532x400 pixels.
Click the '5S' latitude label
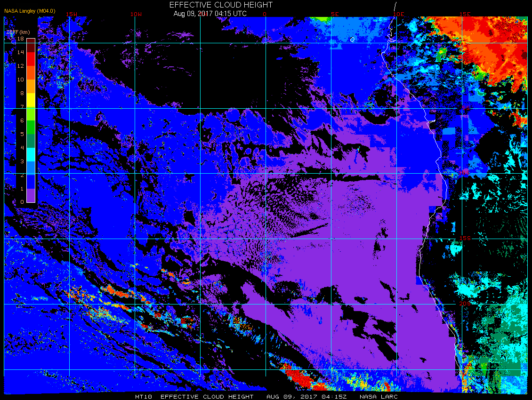click(466, 108)
